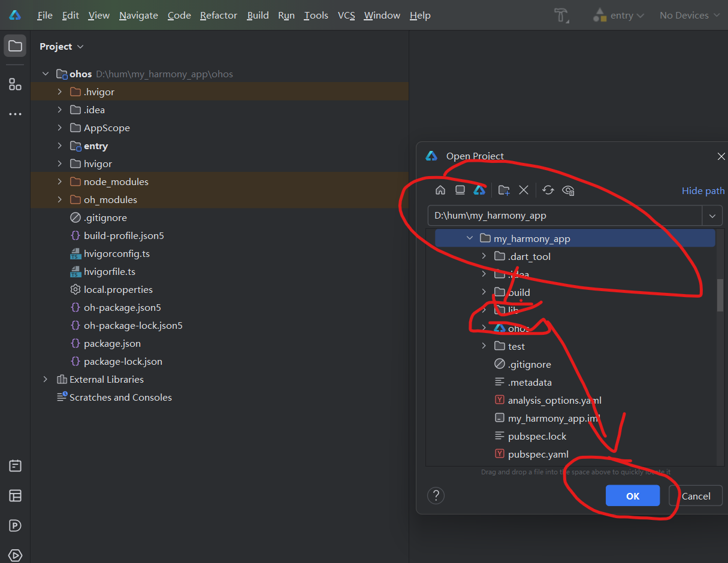Open the Project tool window icon
This screenshot has height=563, width=728.
coord(15,46)
